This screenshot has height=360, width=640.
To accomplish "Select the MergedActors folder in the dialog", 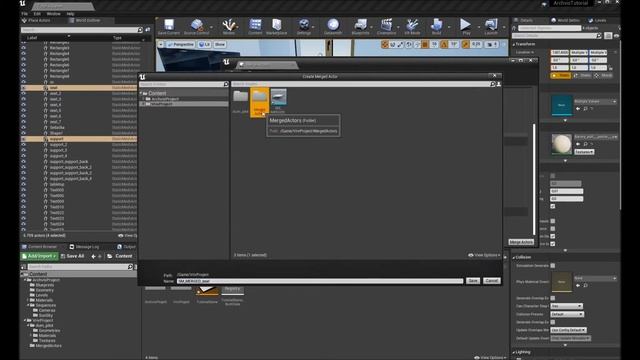I will [260, 102].
